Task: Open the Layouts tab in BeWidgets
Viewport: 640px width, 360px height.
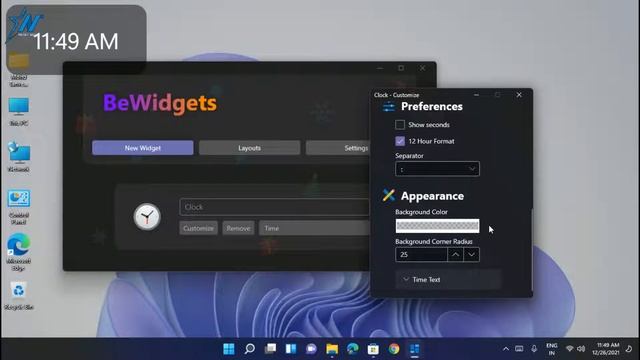Action: click(249, 148)
